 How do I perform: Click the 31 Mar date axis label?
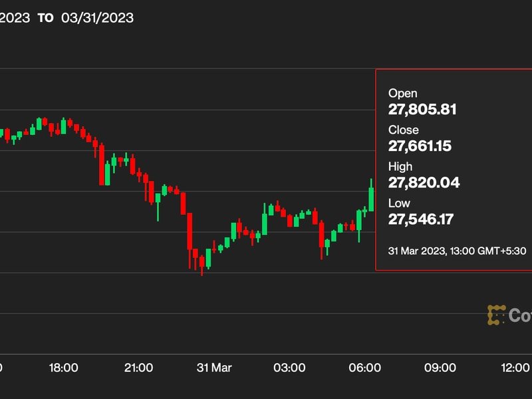pos(215,368)
